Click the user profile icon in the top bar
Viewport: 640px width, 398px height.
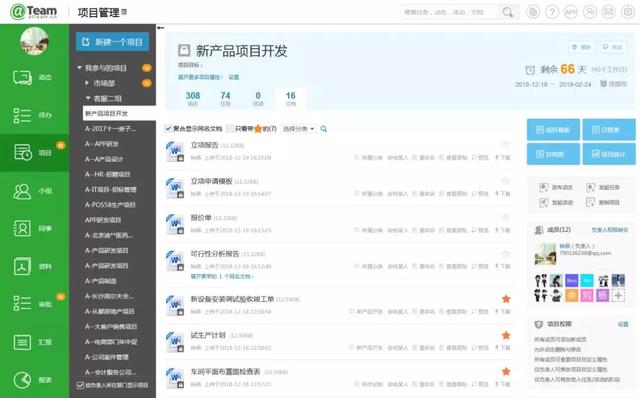590,12
